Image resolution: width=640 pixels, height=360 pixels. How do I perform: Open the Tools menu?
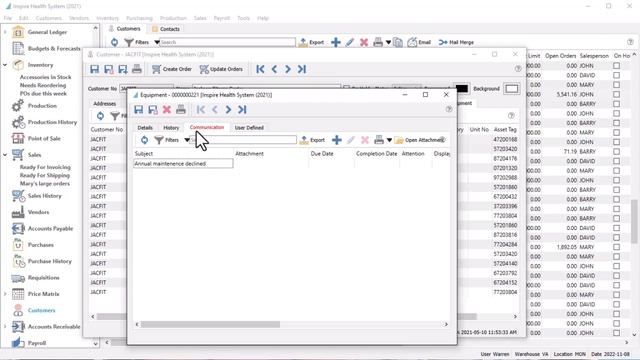pyautogui.click(x=243, y=18)
